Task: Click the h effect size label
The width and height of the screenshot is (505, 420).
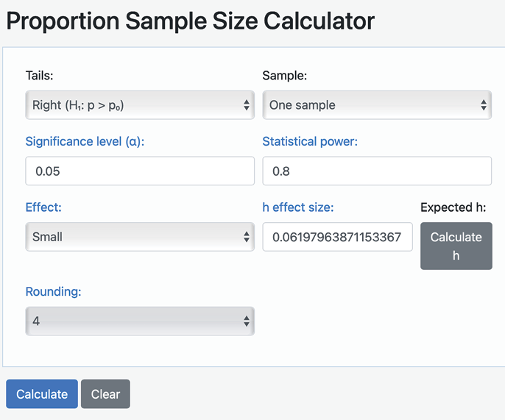Action: coord(298,207)
